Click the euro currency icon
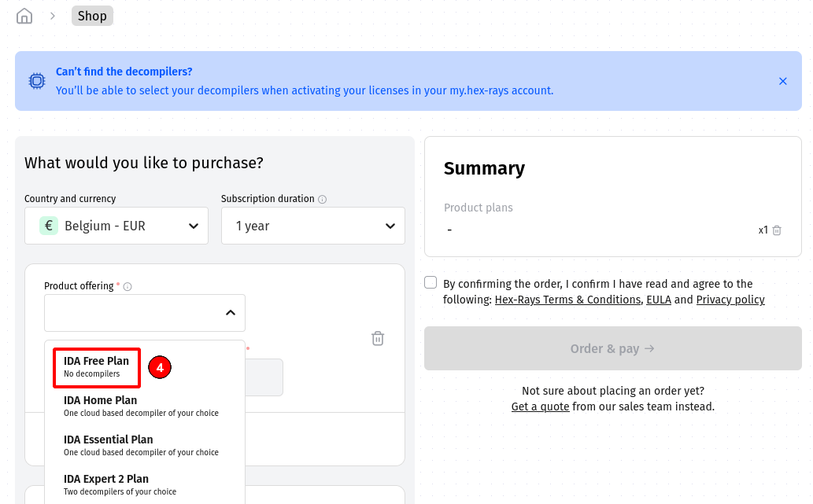Image resolution: width=813 pixels, height=504 pixels. click(49, 226)
